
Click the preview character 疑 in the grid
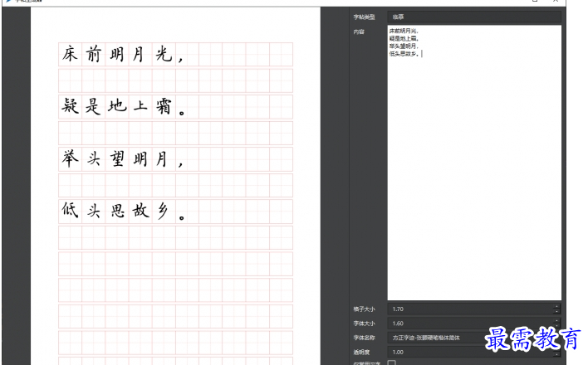[x=70, y=106]
